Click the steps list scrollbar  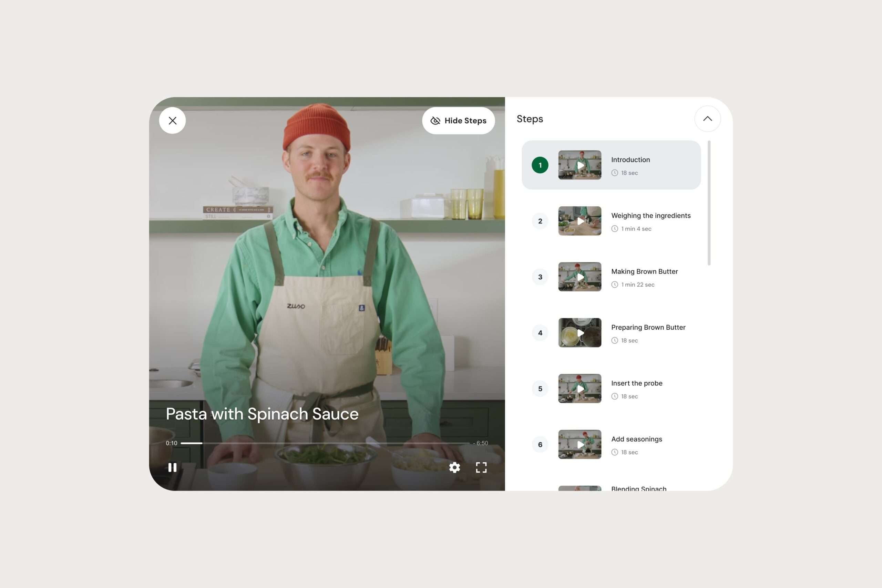[709, 203]
